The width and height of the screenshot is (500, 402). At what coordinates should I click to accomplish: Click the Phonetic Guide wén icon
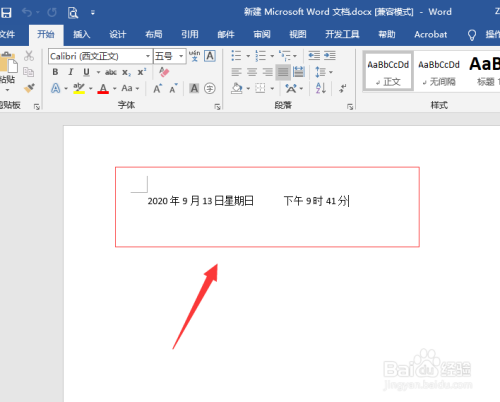194,56
